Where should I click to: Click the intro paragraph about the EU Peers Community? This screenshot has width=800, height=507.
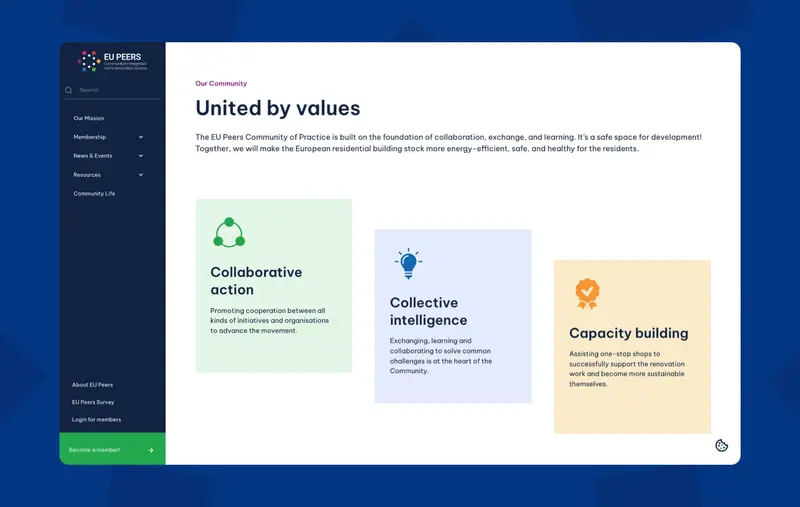click(448, 143)
